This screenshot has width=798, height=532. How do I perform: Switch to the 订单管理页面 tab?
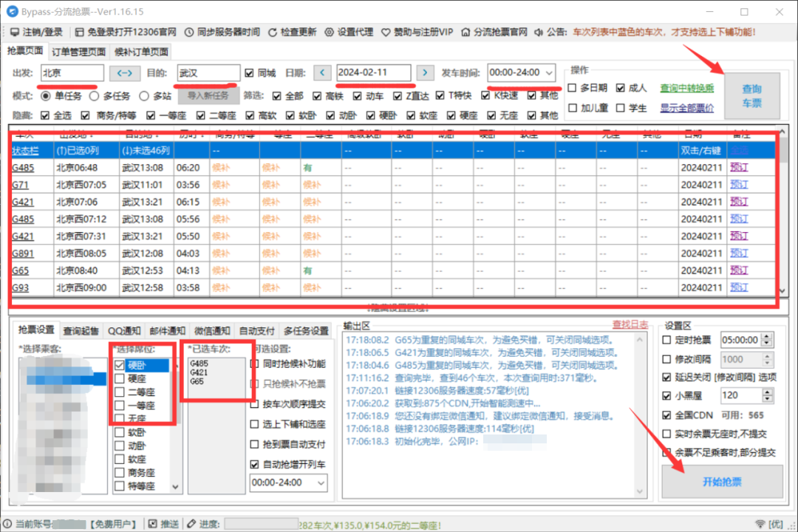point(79,52)
